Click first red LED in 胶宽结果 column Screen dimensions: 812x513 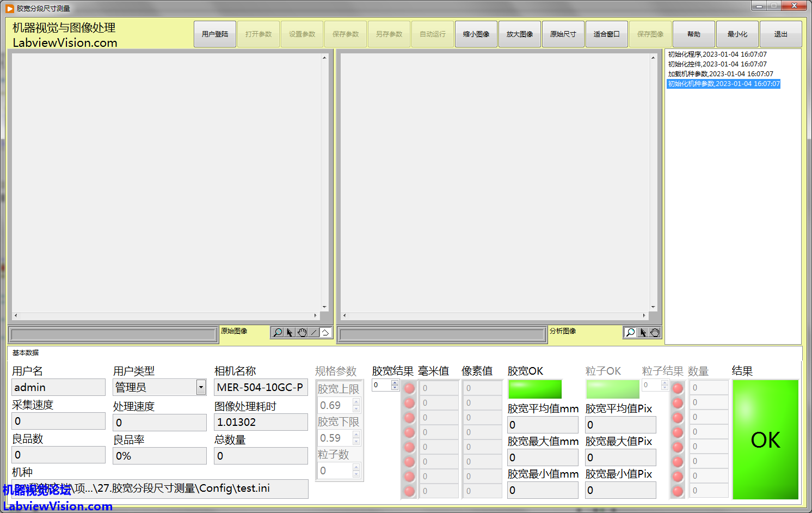(x=409, y=388)
